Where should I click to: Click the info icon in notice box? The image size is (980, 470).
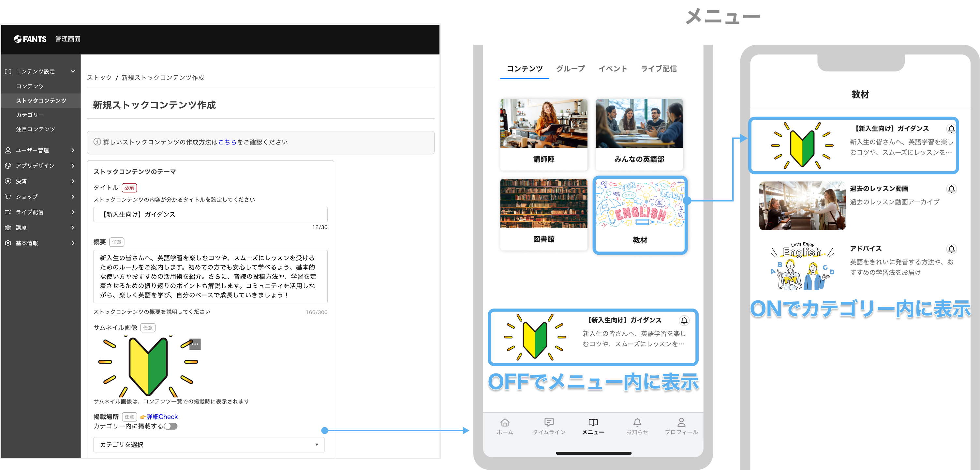[x=97, y=142]
